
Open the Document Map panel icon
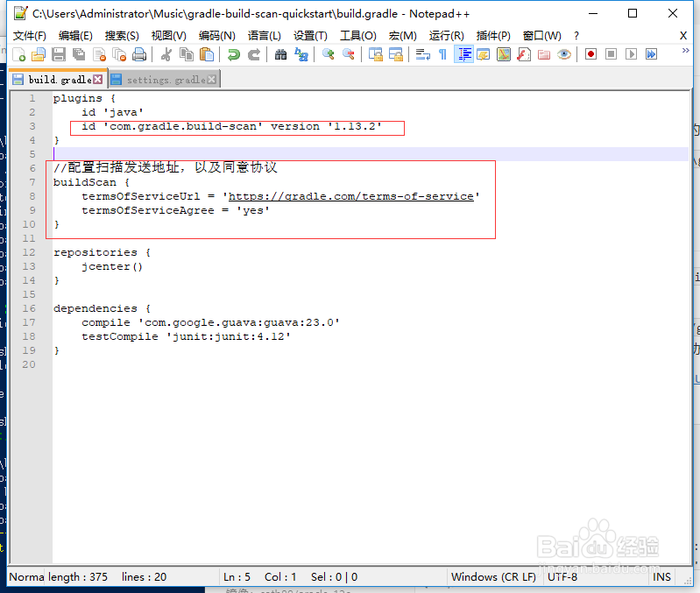(504, 54)
